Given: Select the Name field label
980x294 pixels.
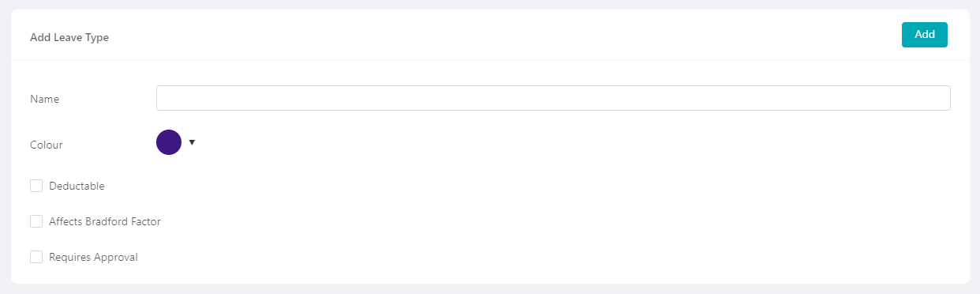Looking at the screenshot, I should [44, 99].
